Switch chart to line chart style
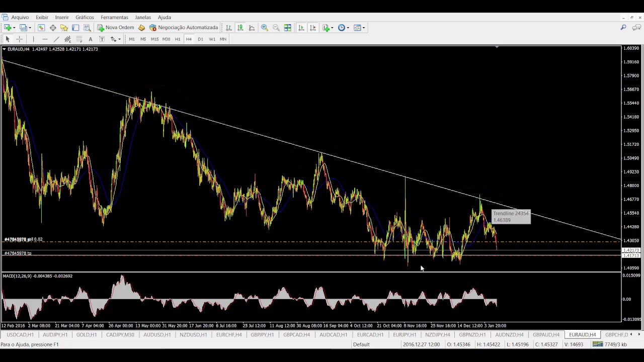 tap(252, 28)
